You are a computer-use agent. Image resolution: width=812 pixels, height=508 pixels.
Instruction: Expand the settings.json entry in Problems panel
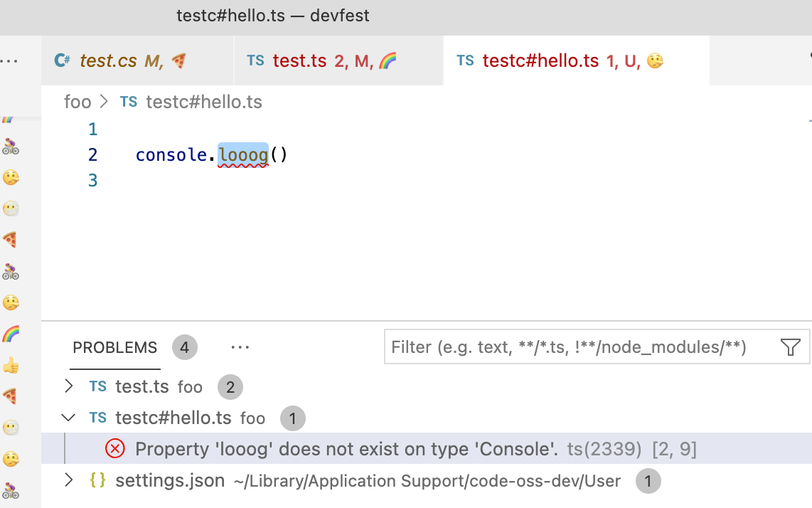coord(68,480)
